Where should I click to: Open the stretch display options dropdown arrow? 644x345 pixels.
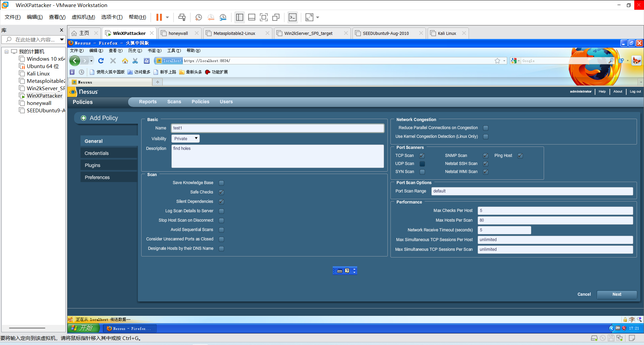(x=318, y=17)
